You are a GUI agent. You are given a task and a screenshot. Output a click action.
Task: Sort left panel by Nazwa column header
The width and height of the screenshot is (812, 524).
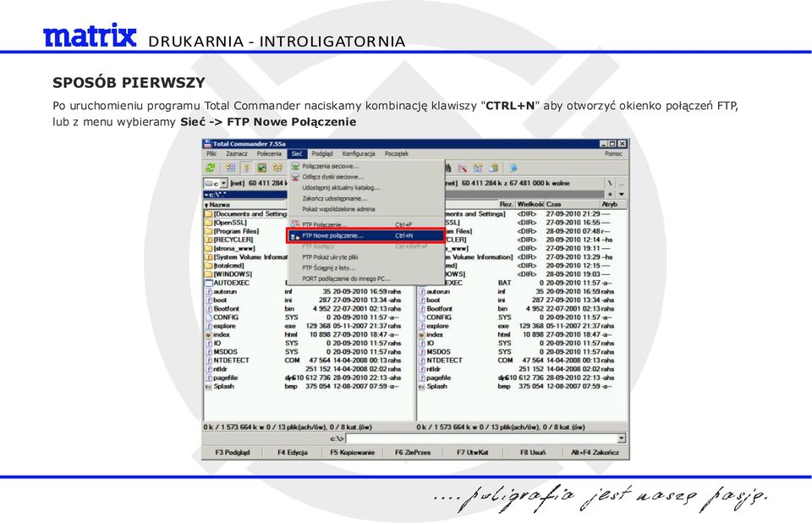point(245,204)
